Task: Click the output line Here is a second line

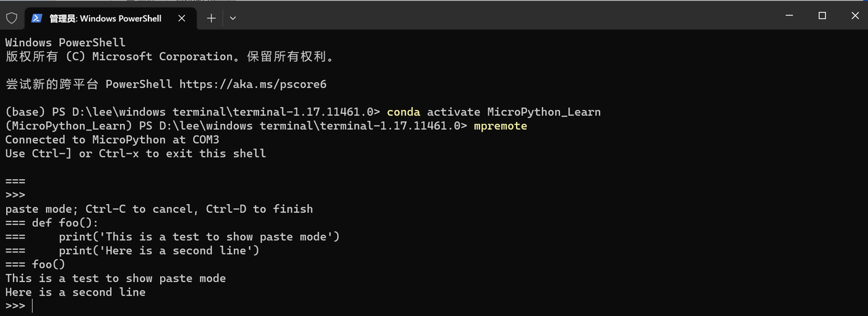Action: pos(75,292)
